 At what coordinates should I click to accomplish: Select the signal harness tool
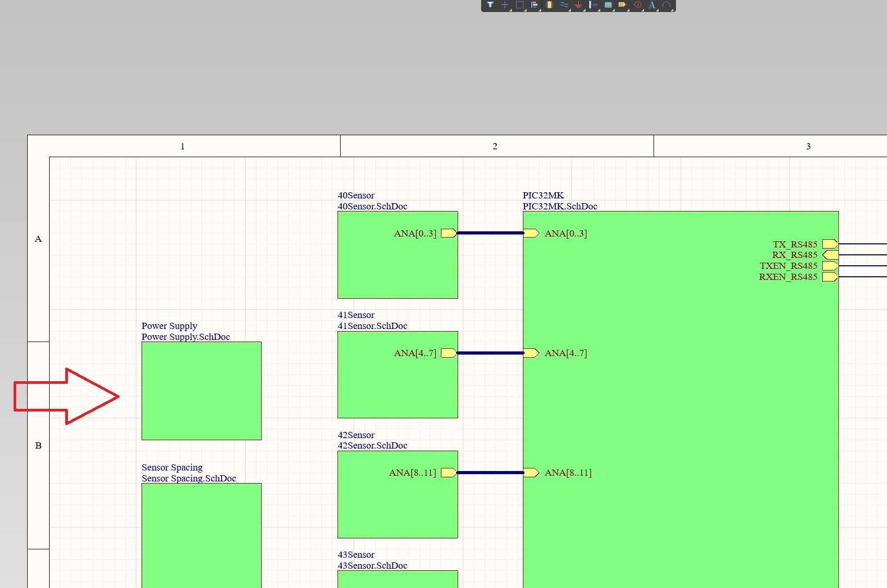click(593, 5)
